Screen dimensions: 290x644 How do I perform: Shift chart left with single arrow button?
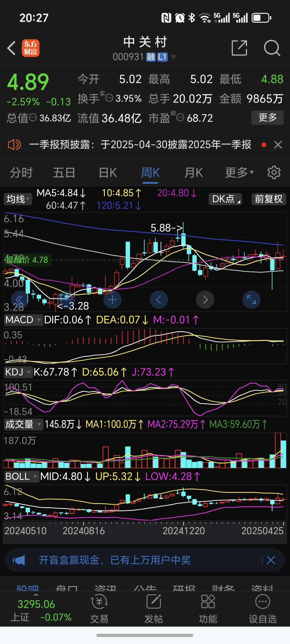(159, 300)
